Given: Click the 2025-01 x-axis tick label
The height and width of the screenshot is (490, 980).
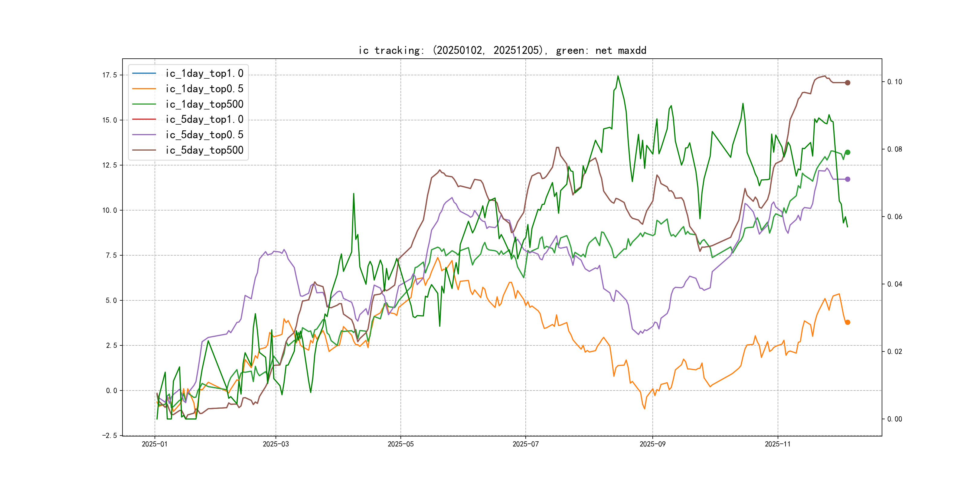Looking at the screenshot, I should pyautogui.click(x=155, y=444).
